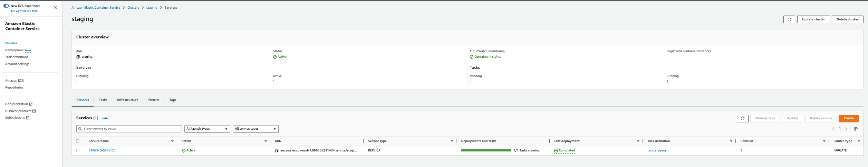
Task: Toggle the New ECS Experience switch
Action: 6,6
